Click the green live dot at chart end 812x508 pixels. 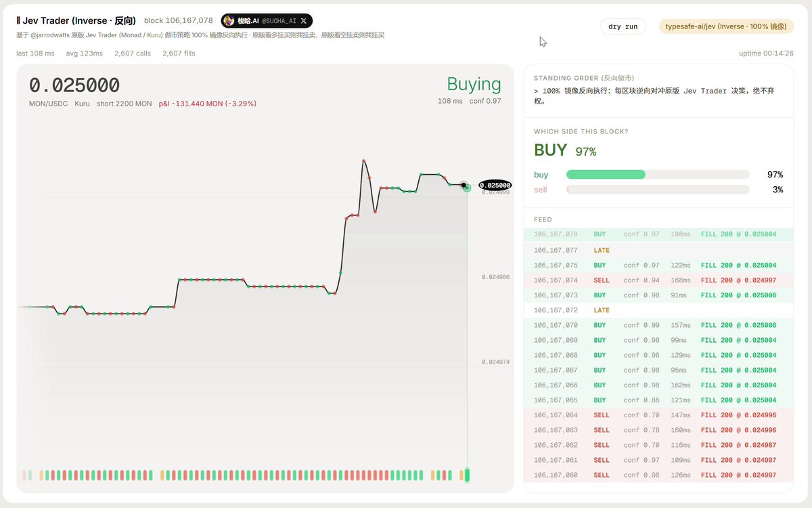coord(467,187)
